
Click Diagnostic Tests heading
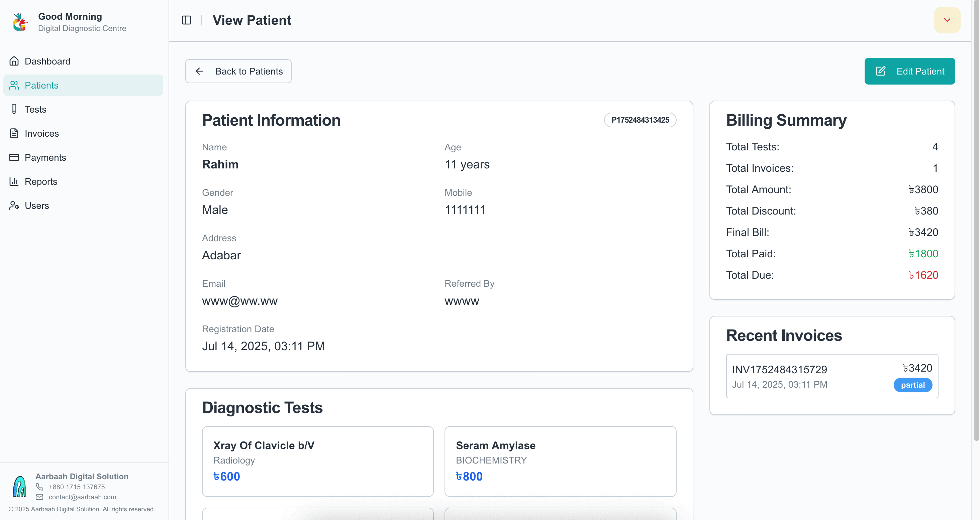[263, 408]
